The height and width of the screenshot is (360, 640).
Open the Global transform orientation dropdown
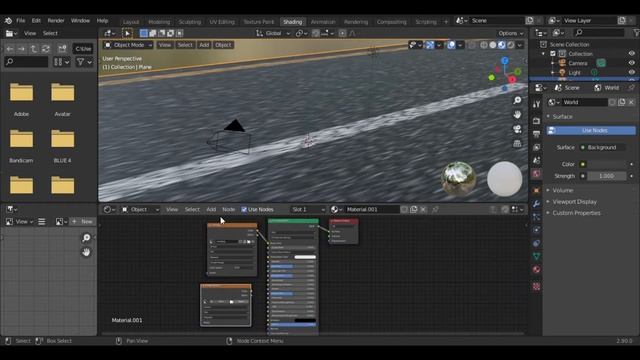[273, 33]
